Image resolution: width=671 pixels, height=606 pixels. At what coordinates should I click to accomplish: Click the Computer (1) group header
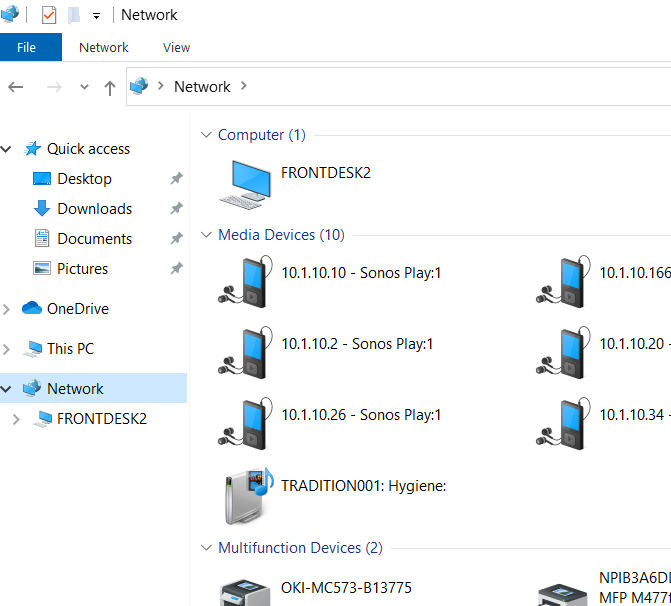[261, 135]
